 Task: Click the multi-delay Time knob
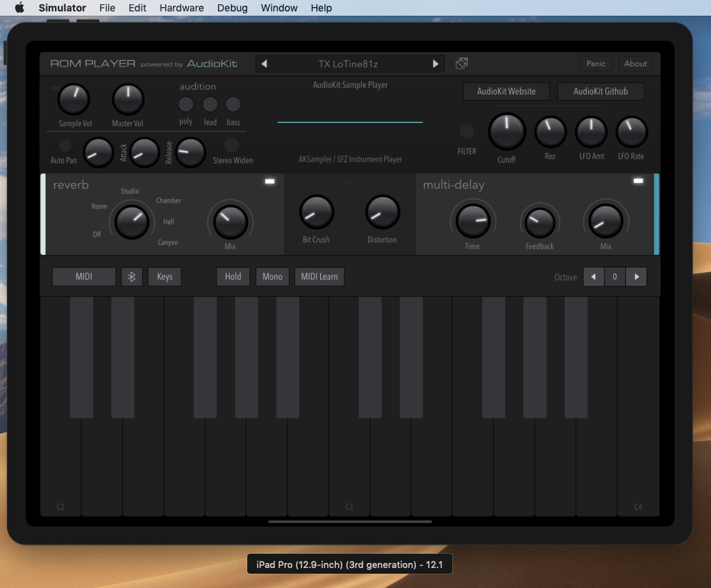pyautogui.click(x=472, y=221)
